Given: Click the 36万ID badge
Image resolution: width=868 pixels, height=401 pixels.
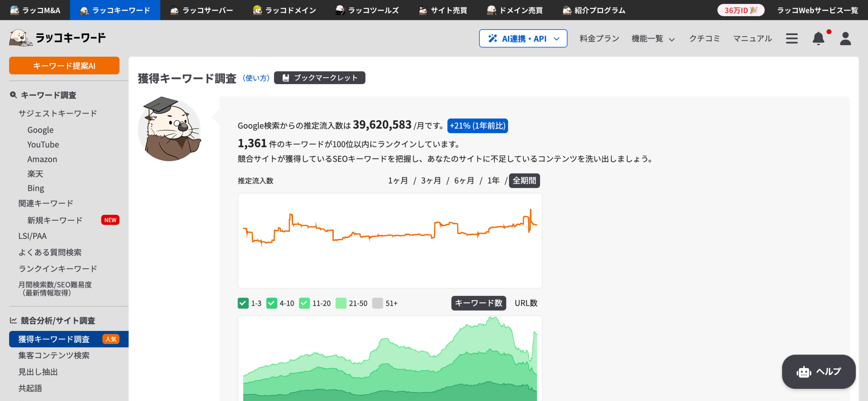Looking at the screenshot, I should click(741, 10).
